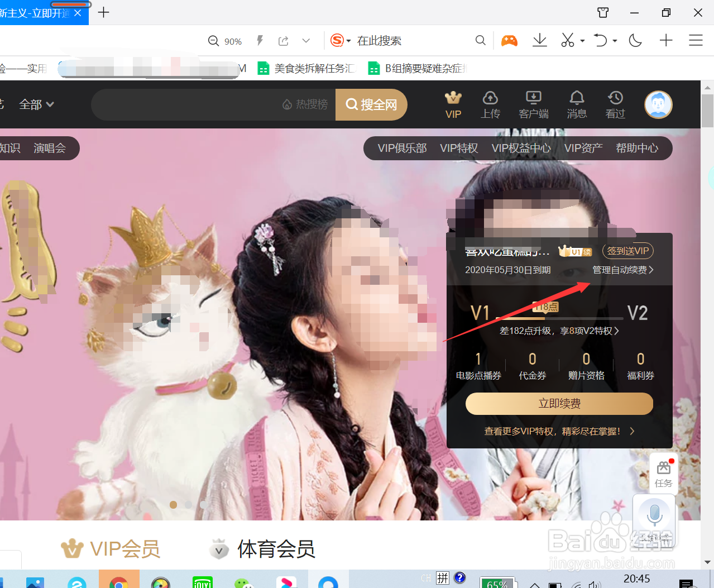Screen dimensions: 714x588
Task: Open WeChat from the taskbar
Action: (x=244, y=582)
